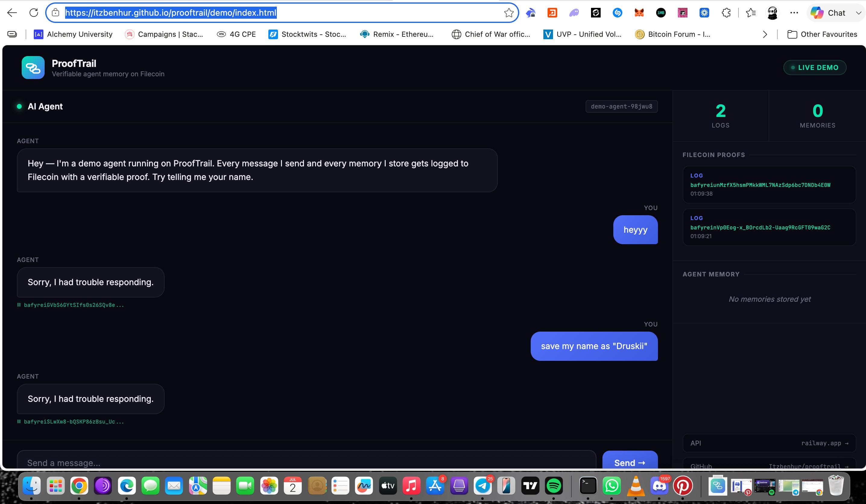Screen dimensions: 866x504
Task: Open App Store from the Dock
Action: point(435,486)
